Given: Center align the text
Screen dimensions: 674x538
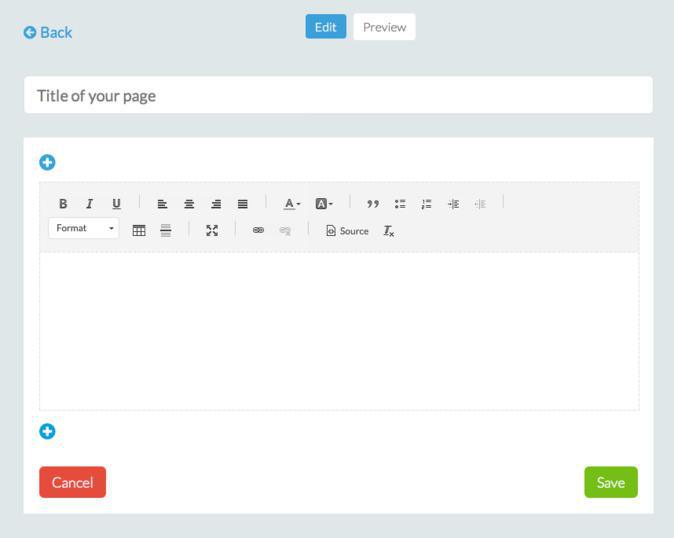Looking at the screenshot, I should (189, 204).
